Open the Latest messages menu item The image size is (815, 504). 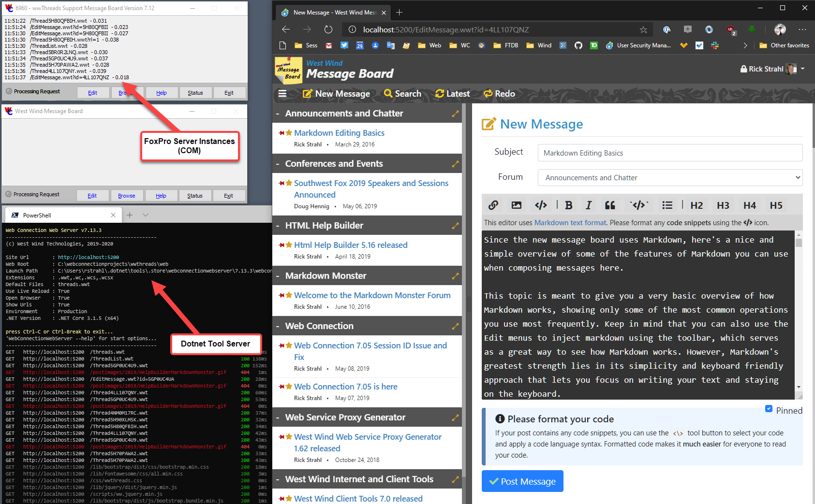pos(452,94)
